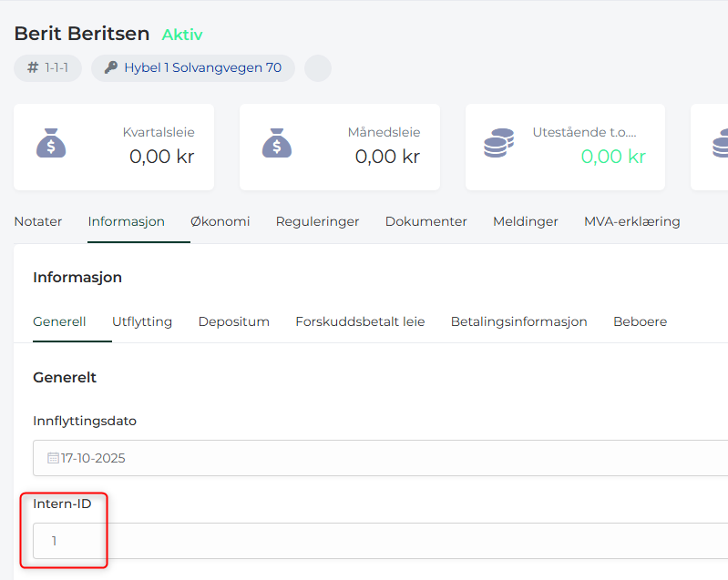Viewport: 728px width, 580px height.
Task: Click the green Aktiv status label
Action: tap(182, 35)
